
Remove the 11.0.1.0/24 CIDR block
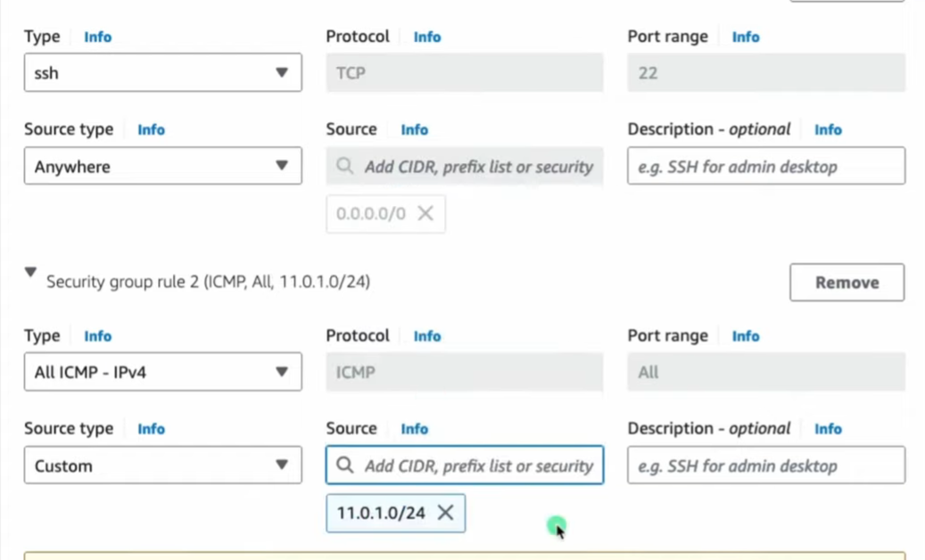pos(445,513)
